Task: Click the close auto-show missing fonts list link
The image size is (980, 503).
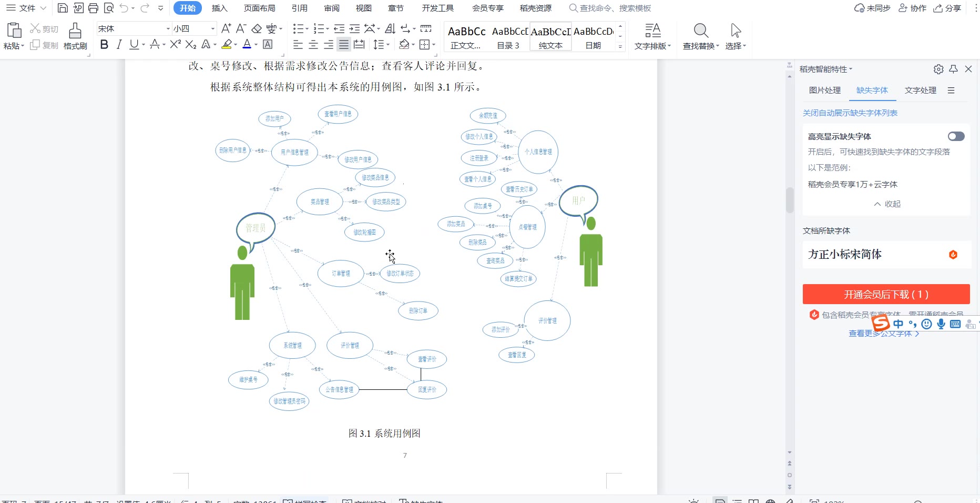Action: coord(850,113)
